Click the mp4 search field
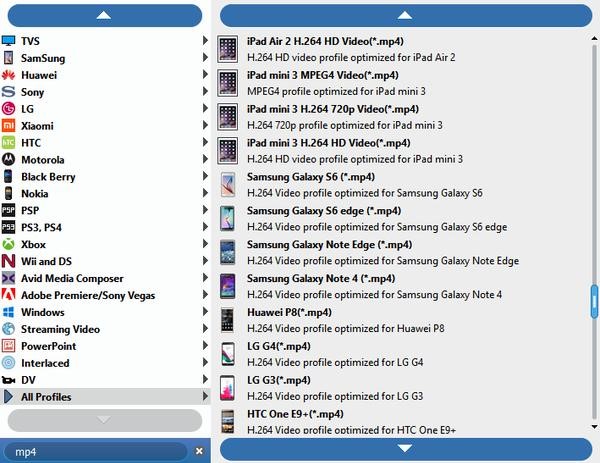 click(98, 452)
